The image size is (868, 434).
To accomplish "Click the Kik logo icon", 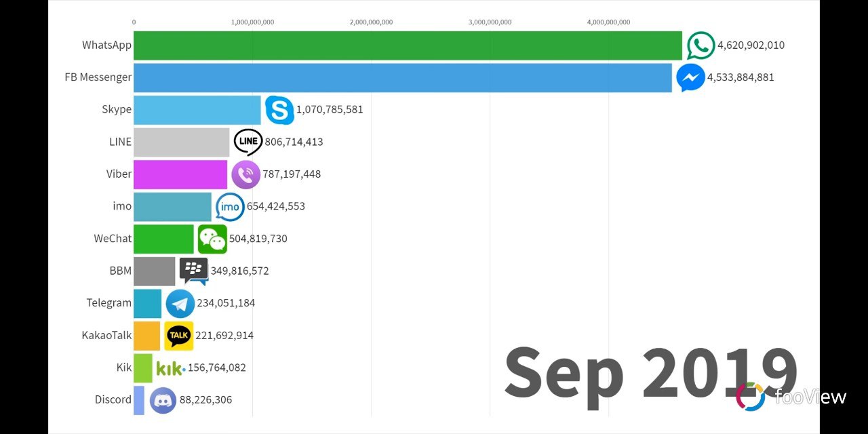I will click(x=170, y=368).
